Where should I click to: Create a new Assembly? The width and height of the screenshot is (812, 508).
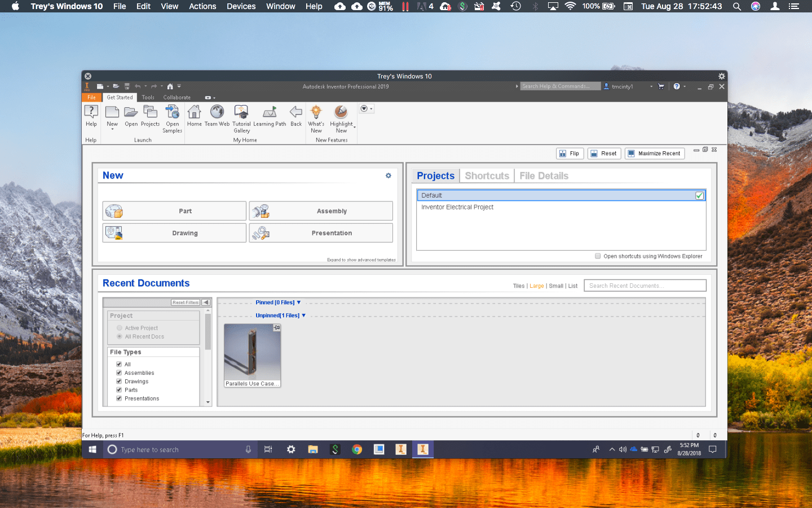click(x=321, y=211)
